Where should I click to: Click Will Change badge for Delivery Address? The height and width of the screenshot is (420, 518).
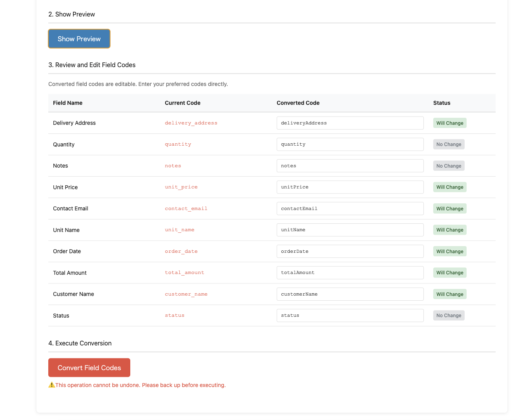tap(450, 123)
